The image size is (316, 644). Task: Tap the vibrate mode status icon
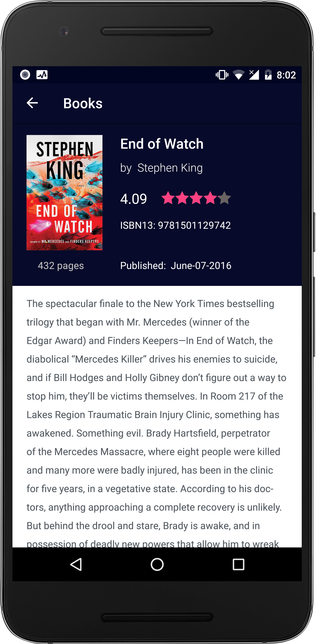(x=222, y=75)
